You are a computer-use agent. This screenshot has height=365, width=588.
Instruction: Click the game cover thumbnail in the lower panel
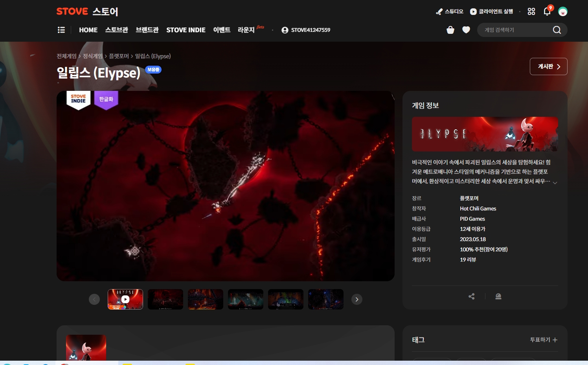86,348
